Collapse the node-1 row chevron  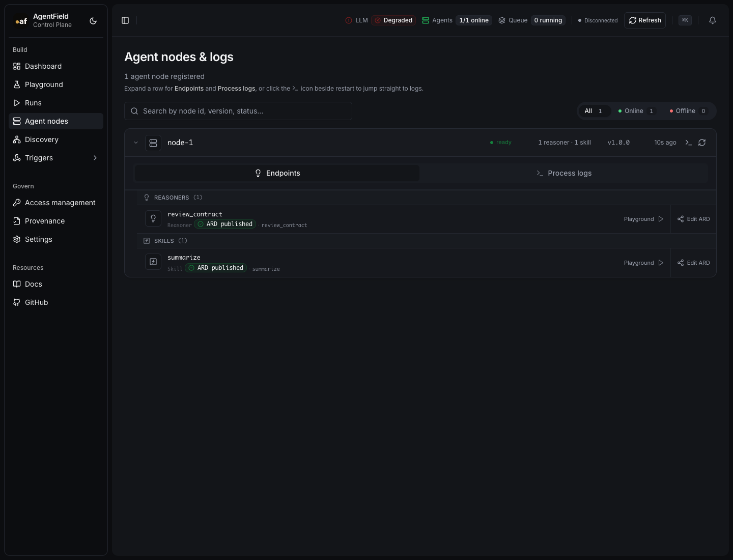point(136,143)
